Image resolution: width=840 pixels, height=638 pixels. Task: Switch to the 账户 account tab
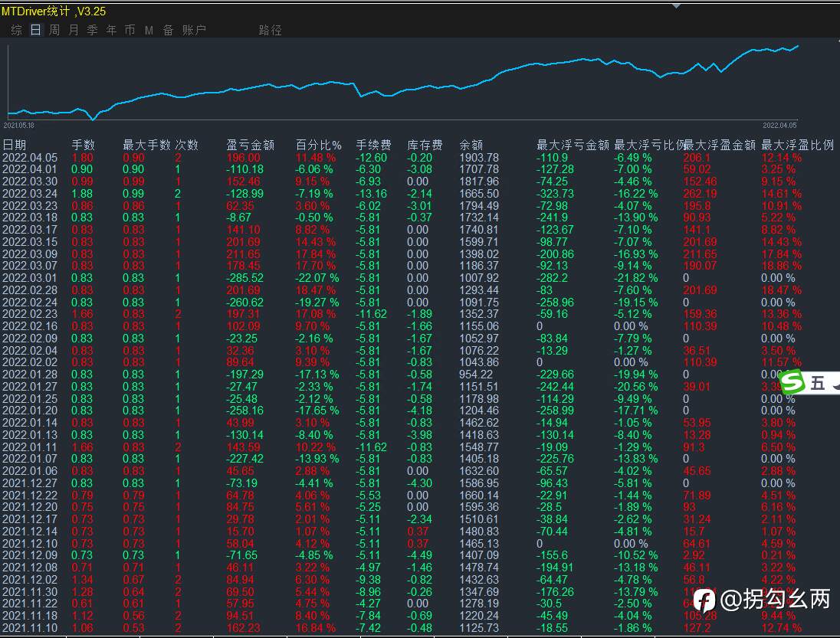pyautogui.click(x=194, y=30)
